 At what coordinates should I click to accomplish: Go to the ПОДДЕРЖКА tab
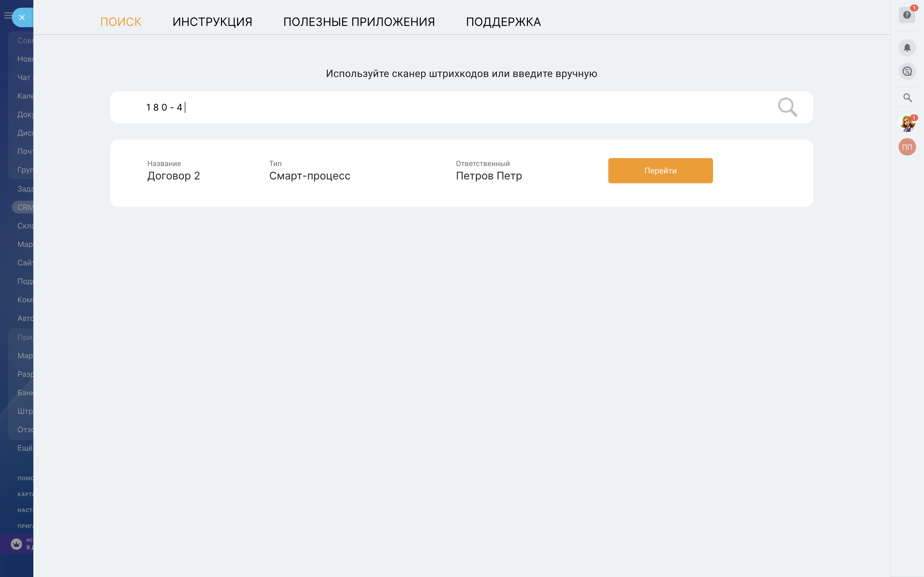pyautogui.click(x=503, y=22)
